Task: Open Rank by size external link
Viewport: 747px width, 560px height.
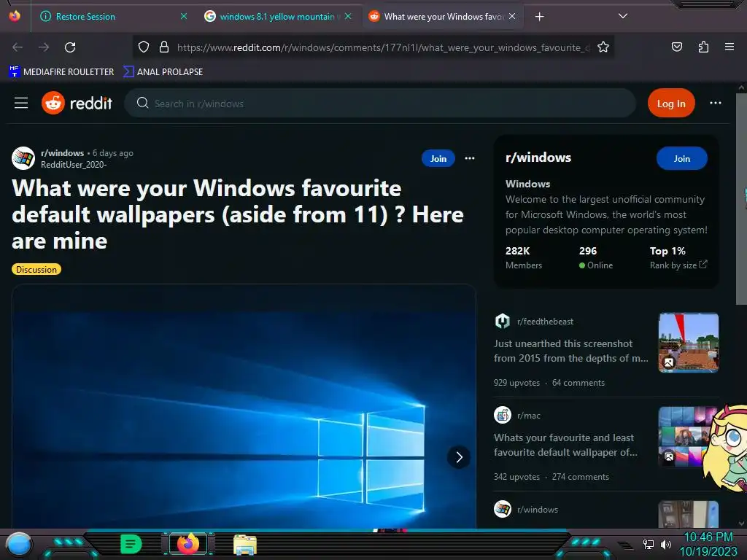Action: coord(678,265)
